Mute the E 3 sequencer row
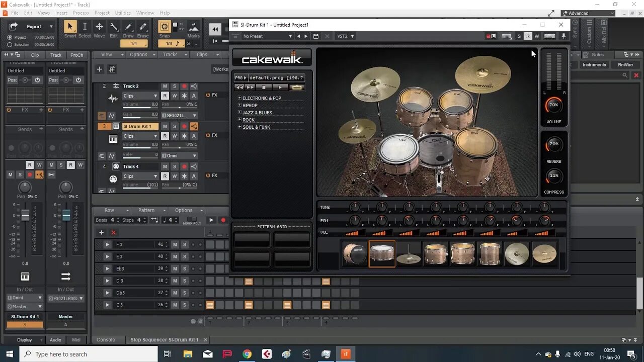The width and height of the screenshot is (644, 362). [x=175, y=256]
